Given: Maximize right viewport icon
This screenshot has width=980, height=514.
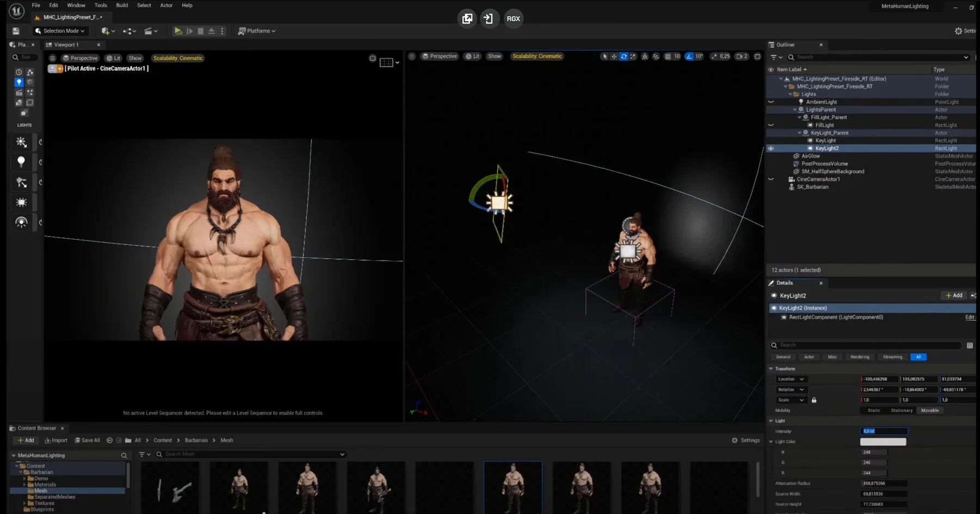Looking at the screenshot, I should (x=757, y=56).
